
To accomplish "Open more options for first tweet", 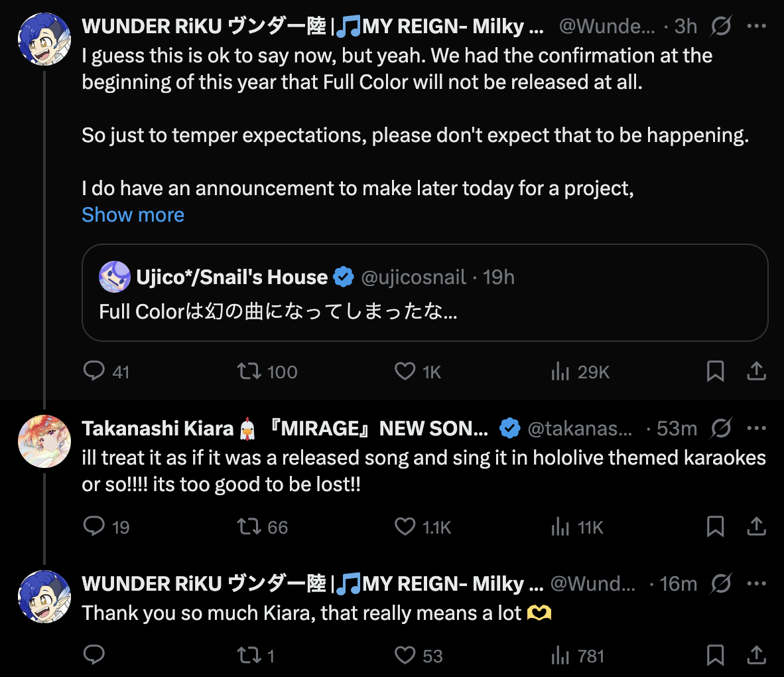I will click(x=756, y=27).
